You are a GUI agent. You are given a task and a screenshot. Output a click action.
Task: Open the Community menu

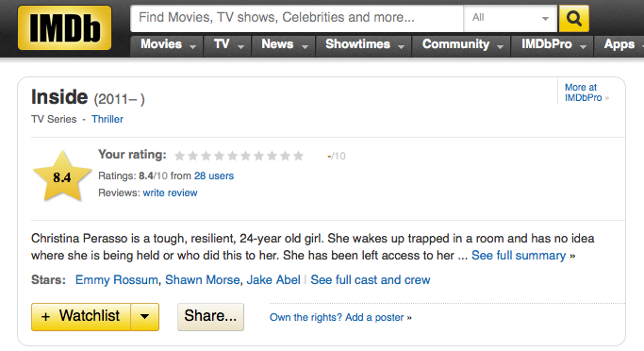click(x=462, y=44)
